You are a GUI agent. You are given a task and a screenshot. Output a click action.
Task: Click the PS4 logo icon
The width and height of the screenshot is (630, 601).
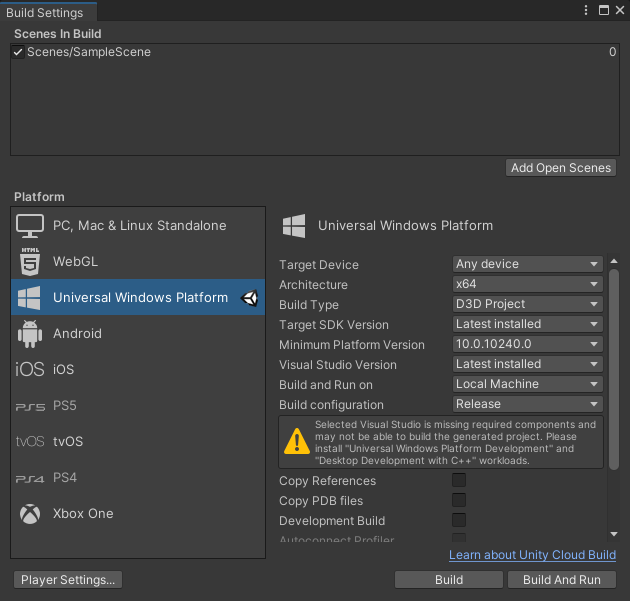30,479
